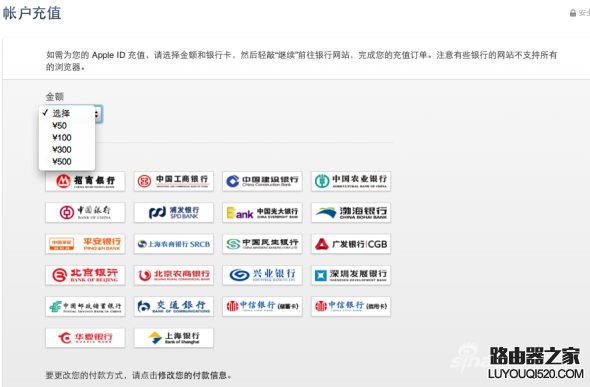Pick Industrial Bank 兴业银行 logo
Image resolution: width=590 pixels, height=387 pixels.
pos(262,275)
